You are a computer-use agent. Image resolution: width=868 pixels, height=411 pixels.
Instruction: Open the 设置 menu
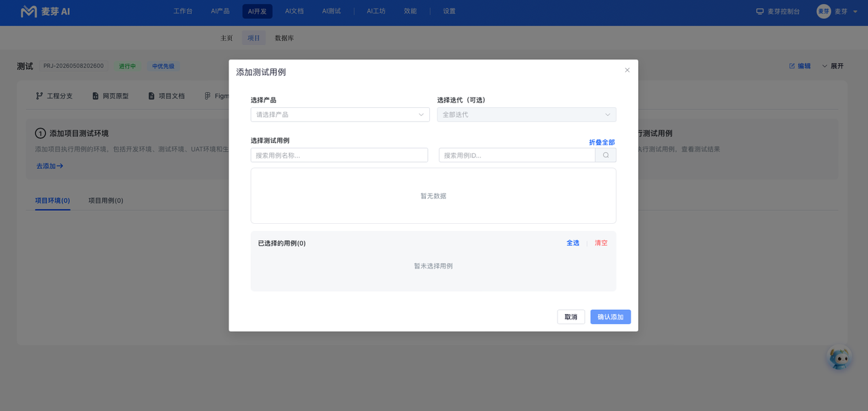(x=450, y=12)
